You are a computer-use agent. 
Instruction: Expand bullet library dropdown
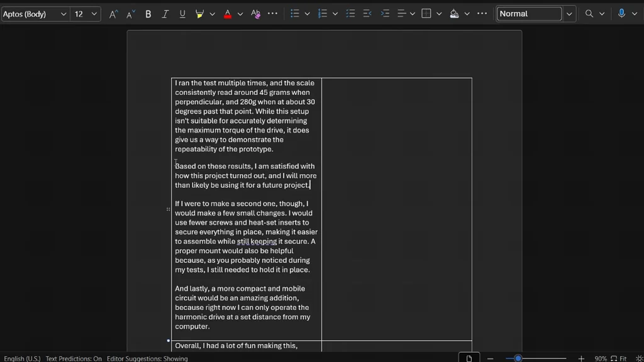(x=307, y=14)
